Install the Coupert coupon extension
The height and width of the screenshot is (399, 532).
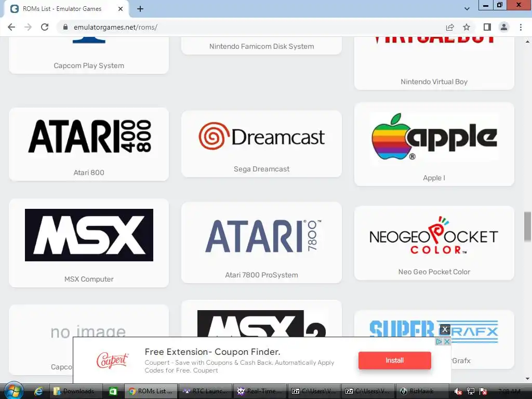click(x=395, y=361)
